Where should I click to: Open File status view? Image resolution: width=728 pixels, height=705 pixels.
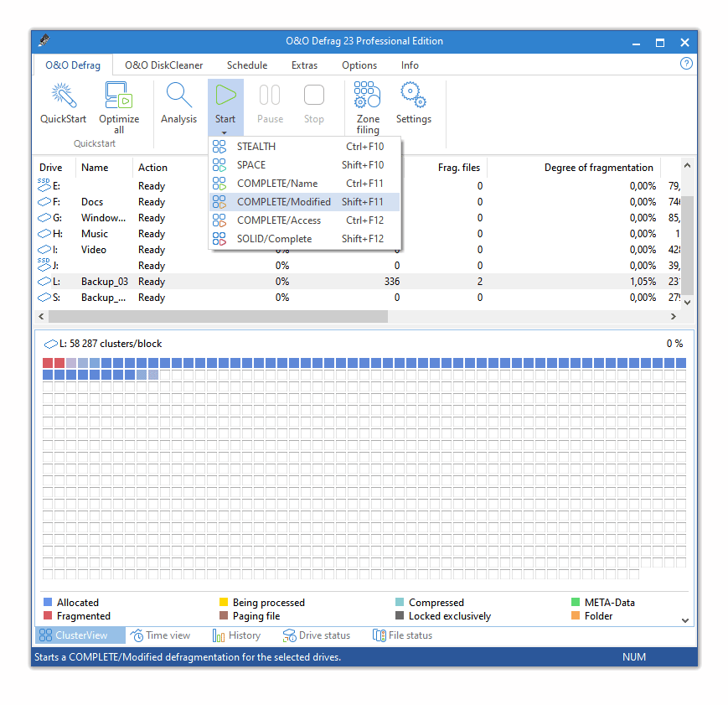(x=402, y=635)
